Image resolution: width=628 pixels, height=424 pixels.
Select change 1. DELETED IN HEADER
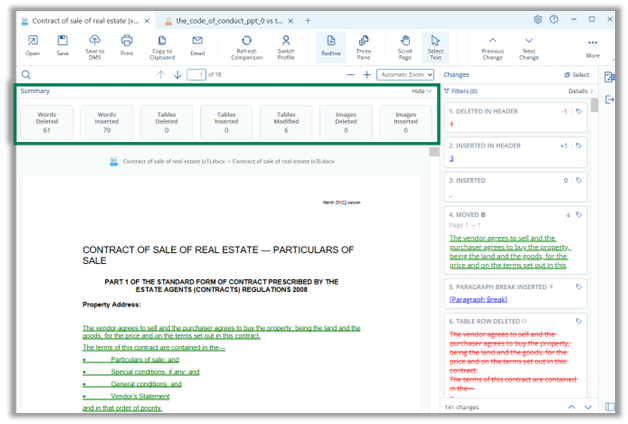click(x=515, y=118)
